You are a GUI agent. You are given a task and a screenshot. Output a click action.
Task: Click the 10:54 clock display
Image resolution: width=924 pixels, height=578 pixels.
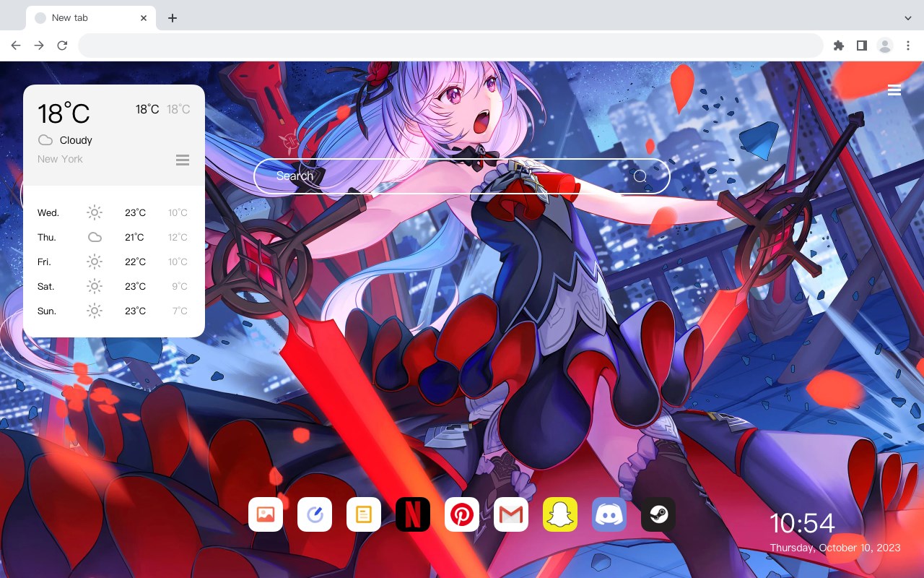pyautogui.click(x=802, y=523)
